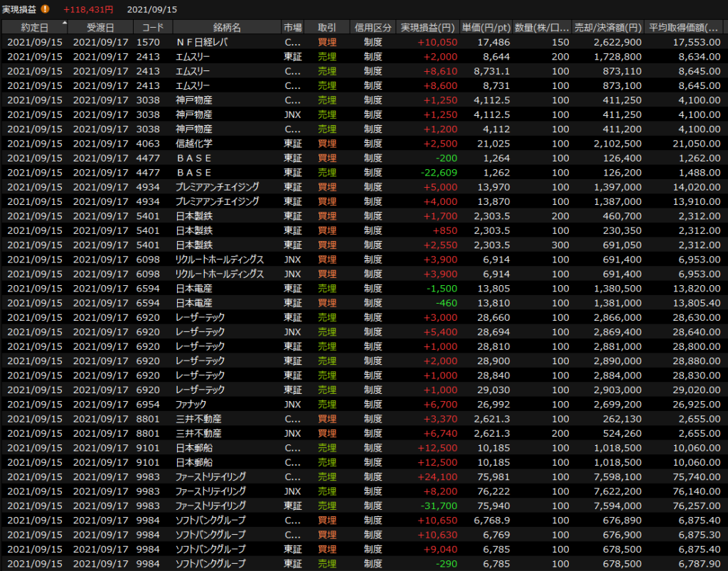This screenshot has height=571, width=728.
Task: Select the 信用区分 column header
Action: point(373,28)
